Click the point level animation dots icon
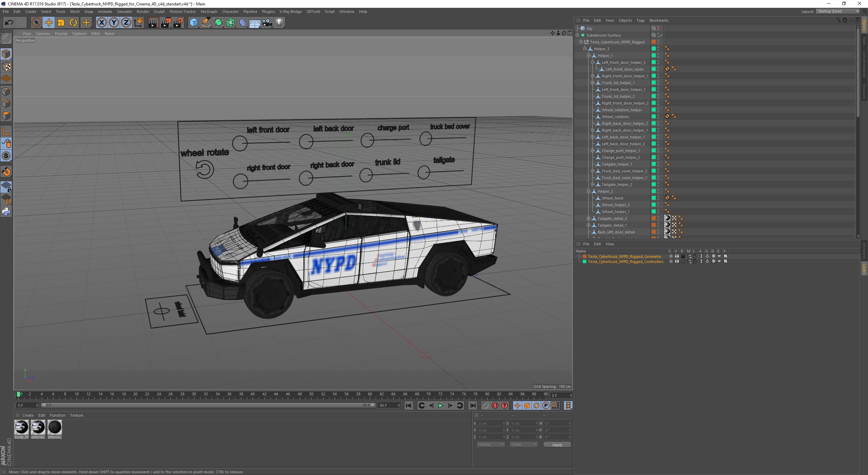868x475 pixels. pos(555,405)
